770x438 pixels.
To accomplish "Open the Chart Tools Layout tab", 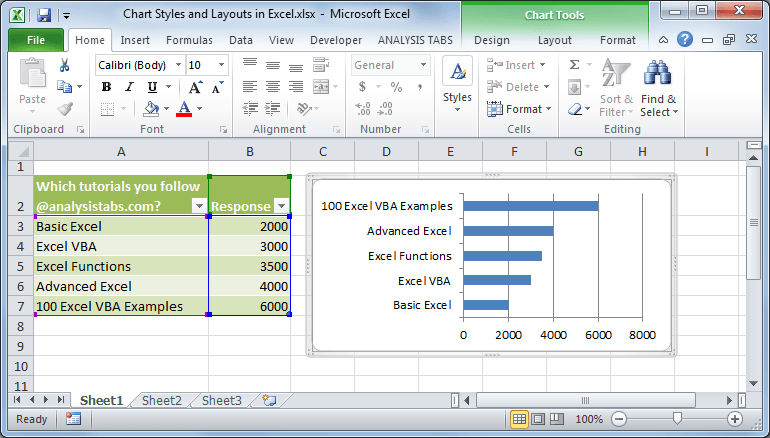I will tap(554, 40).
